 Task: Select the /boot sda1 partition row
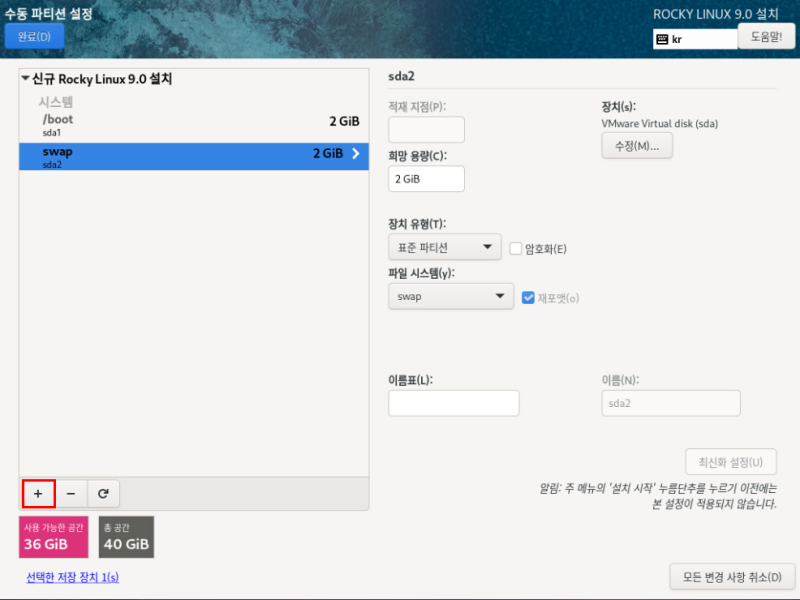pos(194,125)
